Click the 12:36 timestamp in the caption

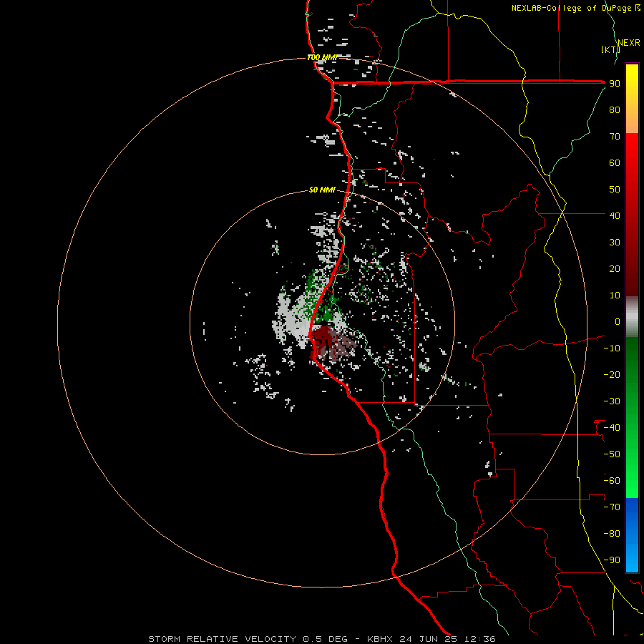pyautogui.click(x=479, y=639)
